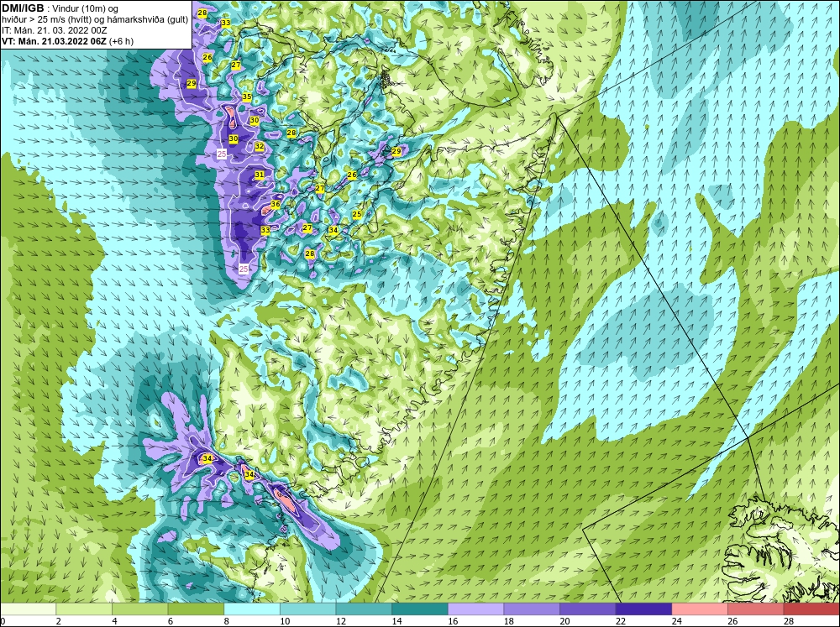
Task: Pick the 2–4 m/s light green segment
Action: pyautogui.click(x=84, y=609)
